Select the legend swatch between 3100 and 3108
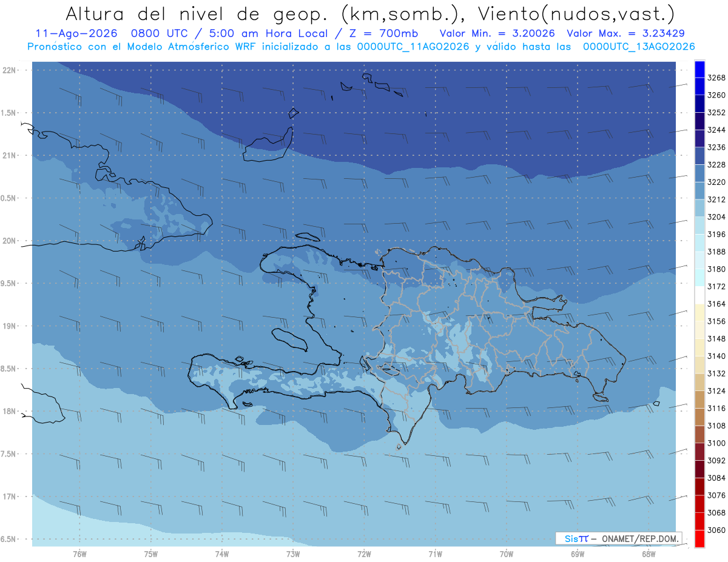Viewport: 728px width, 562px height. [x=699, y=434]
